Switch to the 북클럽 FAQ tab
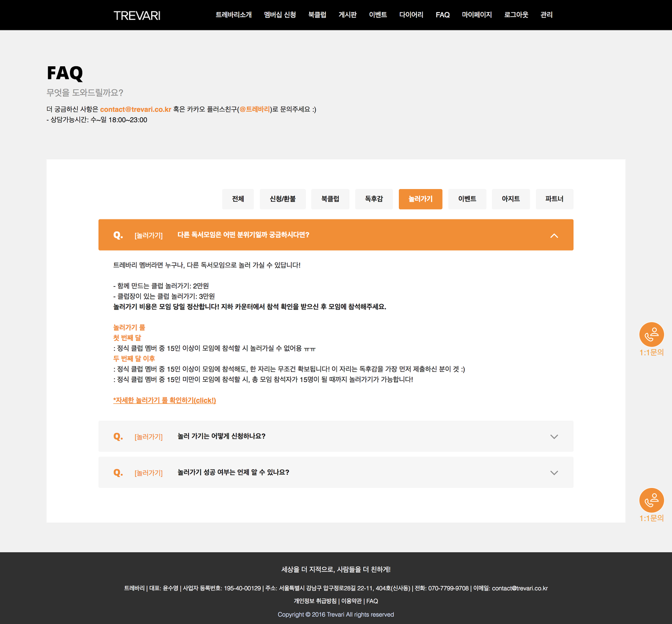The image size is (672, 624). 330,199
